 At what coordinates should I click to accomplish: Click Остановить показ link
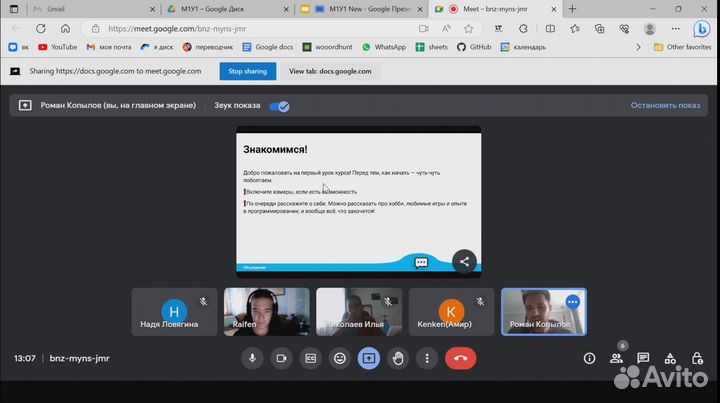(x=665, y=105)
